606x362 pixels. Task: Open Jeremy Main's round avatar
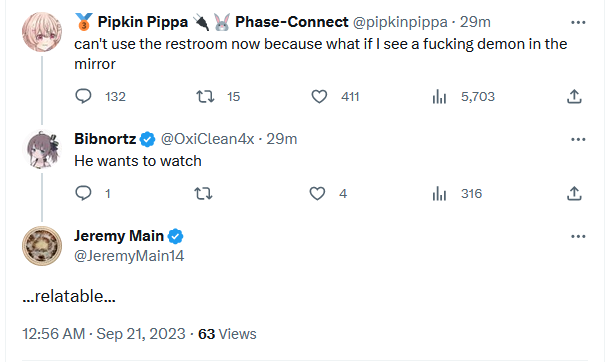coord(42,246)
